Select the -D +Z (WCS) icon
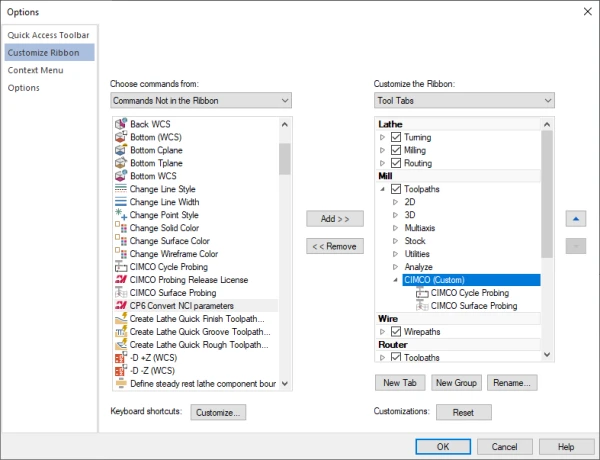Viewport: 600px width, 460px height. [120, 358]
